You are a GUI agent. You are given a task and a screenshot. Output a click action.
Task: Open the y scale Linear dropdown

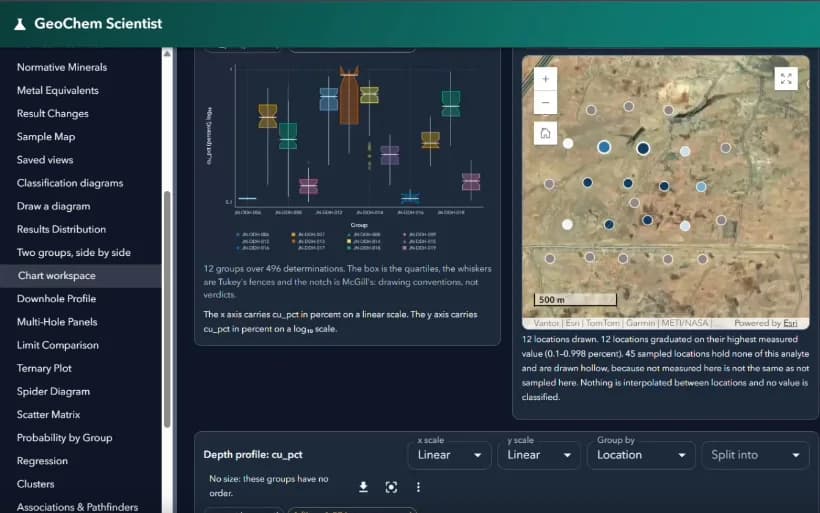point(539,455)
